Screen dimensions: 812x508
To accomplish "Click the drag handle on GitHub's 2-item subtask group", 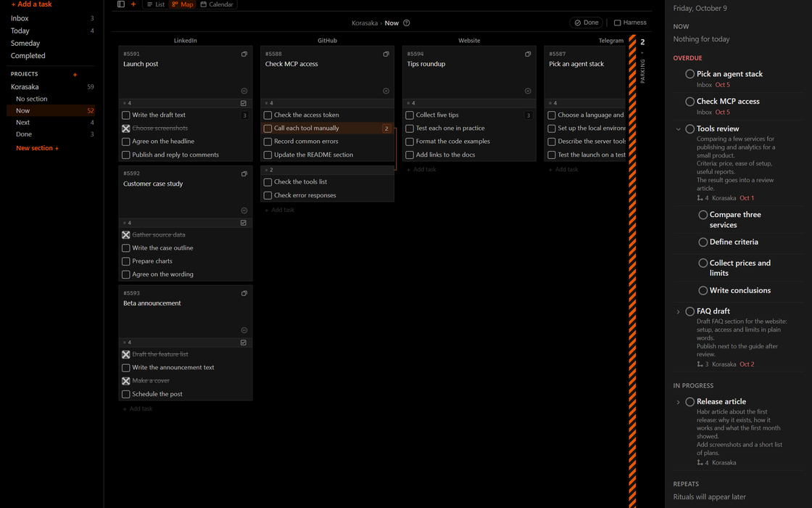I will coord(266,170).
